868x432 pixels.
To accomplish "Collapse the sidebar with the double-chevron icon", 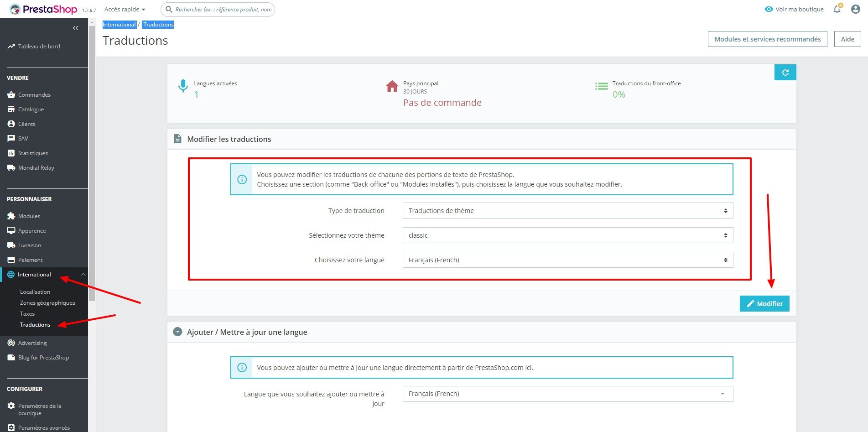I will click(75, 28).
